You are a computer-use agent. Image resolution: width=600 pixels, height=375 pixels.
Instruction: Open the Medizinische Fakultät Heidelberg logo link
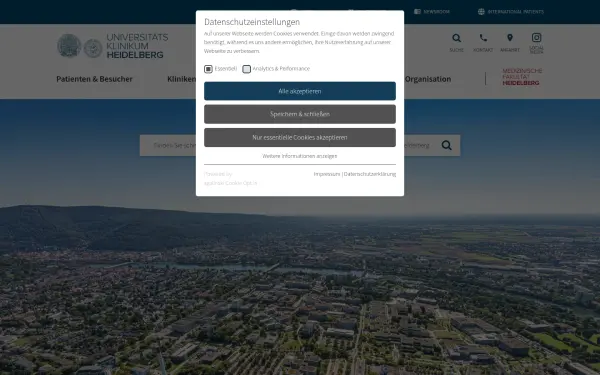522,77
